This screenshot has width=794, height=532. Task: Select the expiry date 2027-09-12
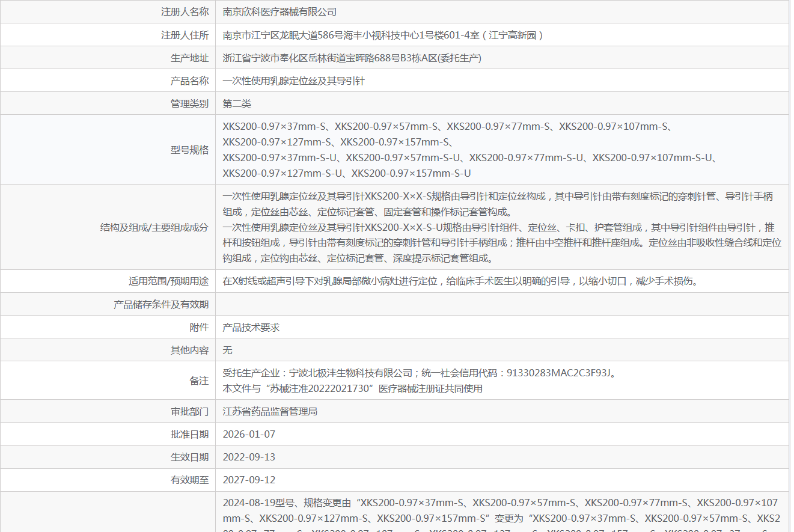(x=249, y=480)
